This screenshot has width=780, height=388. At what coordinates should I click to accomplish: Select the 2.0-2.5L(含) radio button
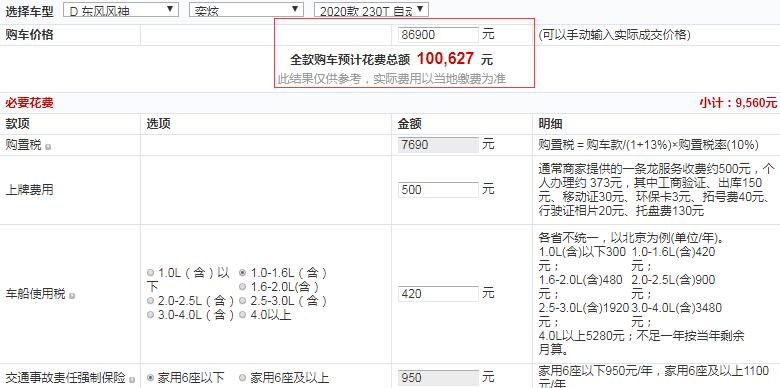tap(151, 300)
